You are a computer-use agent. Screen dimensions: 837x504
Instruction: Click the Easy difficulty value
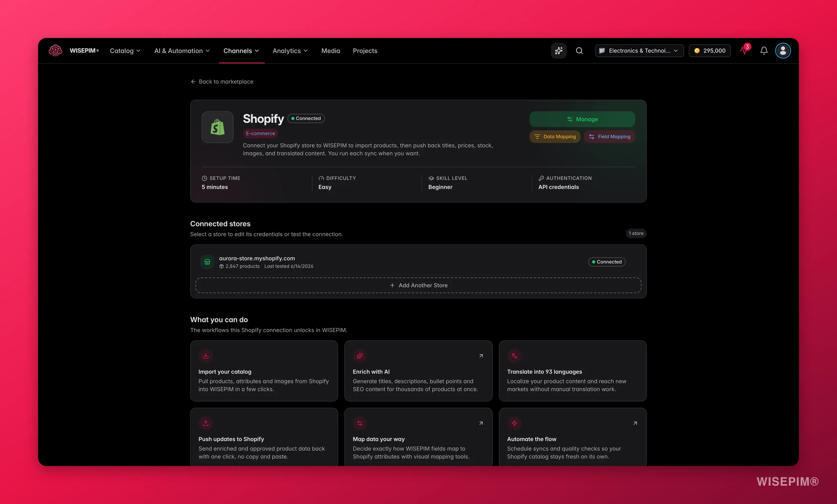point(325,187)
